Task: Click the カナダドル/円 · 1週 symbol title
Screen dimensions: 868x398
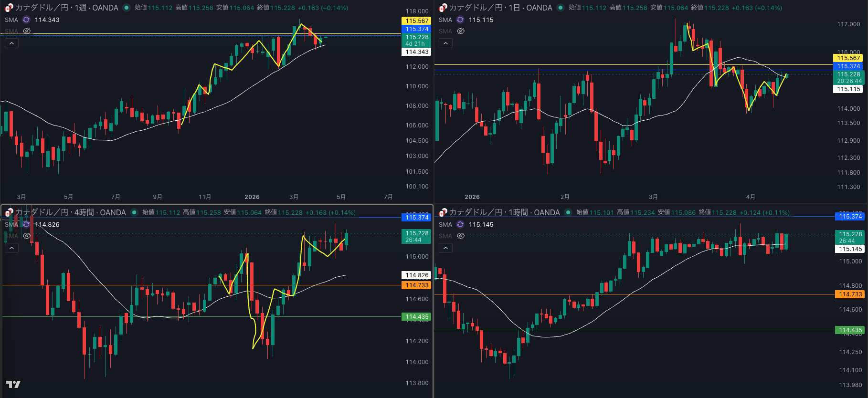Action: [x=66, y=8]
